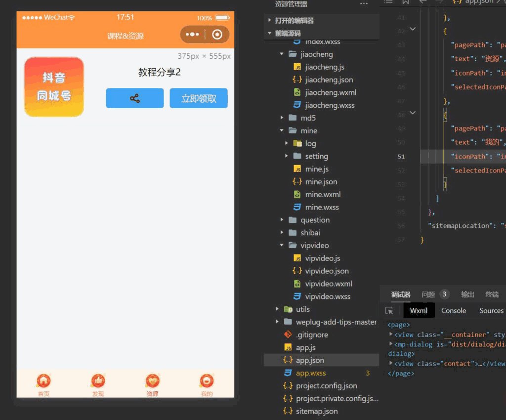This screenshot has height=420, width=506.
Task: Open the mini program three-dots capsule menu
Action: pyautogui.click(x=192, y=35)
